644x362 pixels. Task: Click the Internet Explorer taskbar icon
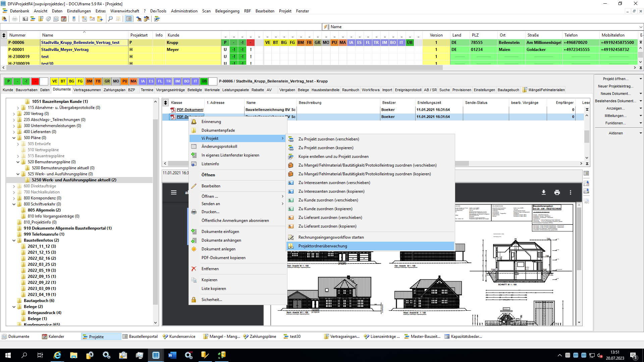tap(57, 355)
